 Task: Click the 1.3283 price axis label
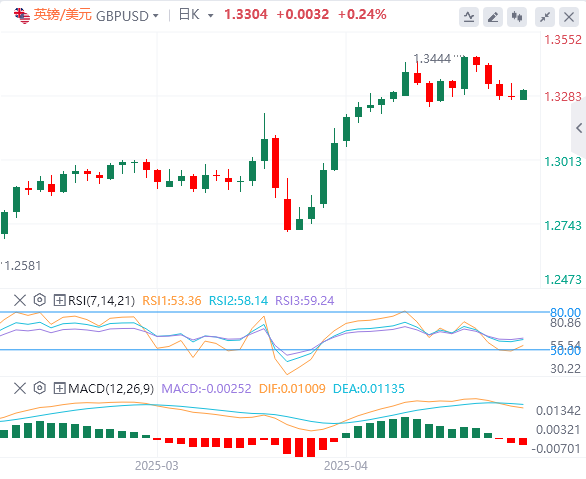pyautogui.click(x=563, y=97)
